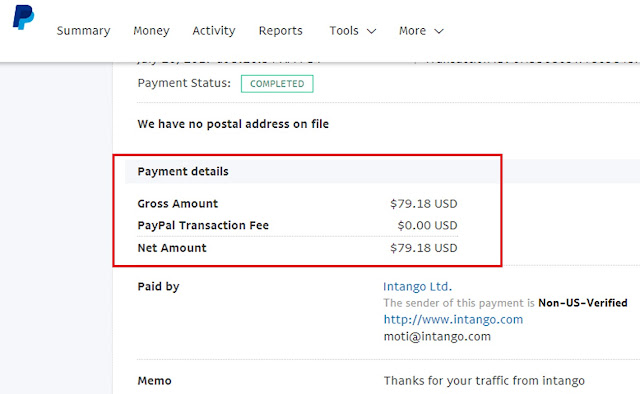Expand the Tools dropdown menu
This screenshot has height=394, width=640.
[353, 31]
